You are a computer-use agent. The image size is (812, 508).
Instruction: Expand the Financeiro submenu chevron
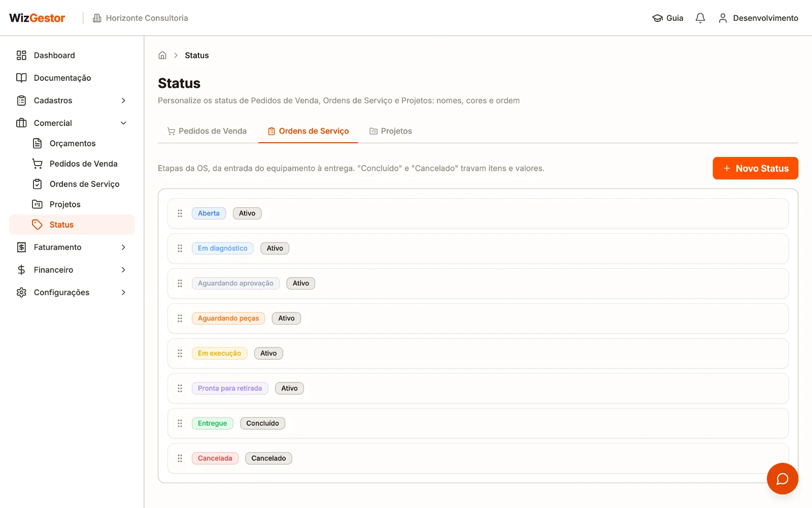tap(123, 270)
